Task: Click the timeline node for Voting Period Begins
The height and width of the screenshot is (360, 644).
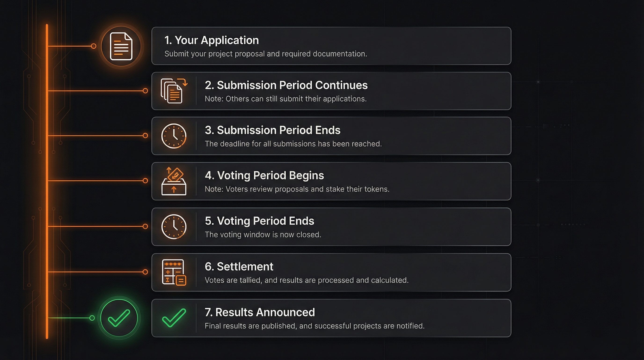Action: point(145,181)
